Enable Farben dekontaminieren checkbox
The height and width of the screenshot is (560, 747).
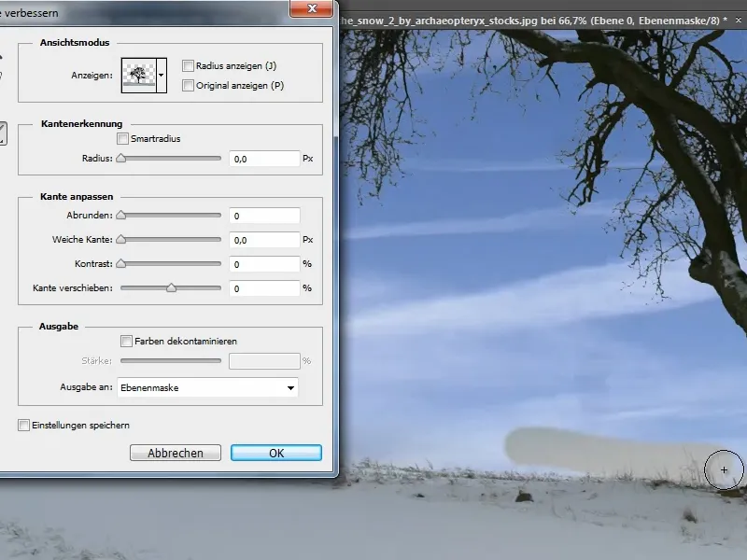[x=126, y=341]
